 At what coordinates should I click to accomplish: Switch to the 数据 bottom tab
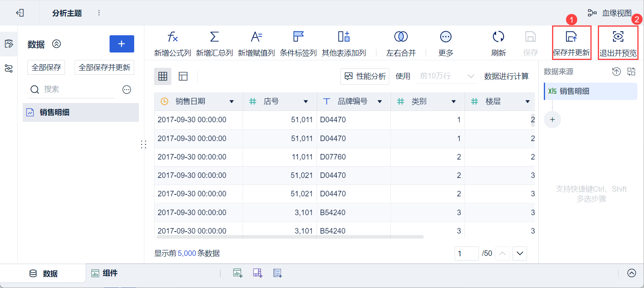click(44, 274)
